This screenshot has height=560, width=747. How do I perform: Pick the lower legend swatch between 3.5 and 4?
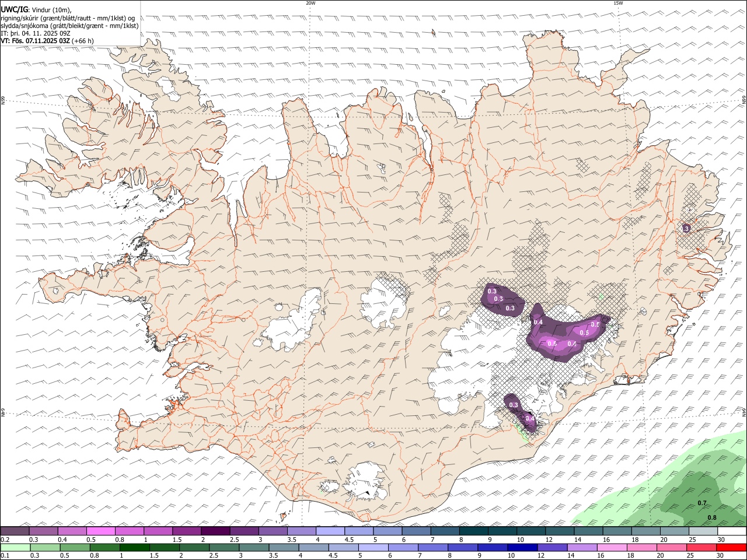pyautogui.click(x=284, y=548)
